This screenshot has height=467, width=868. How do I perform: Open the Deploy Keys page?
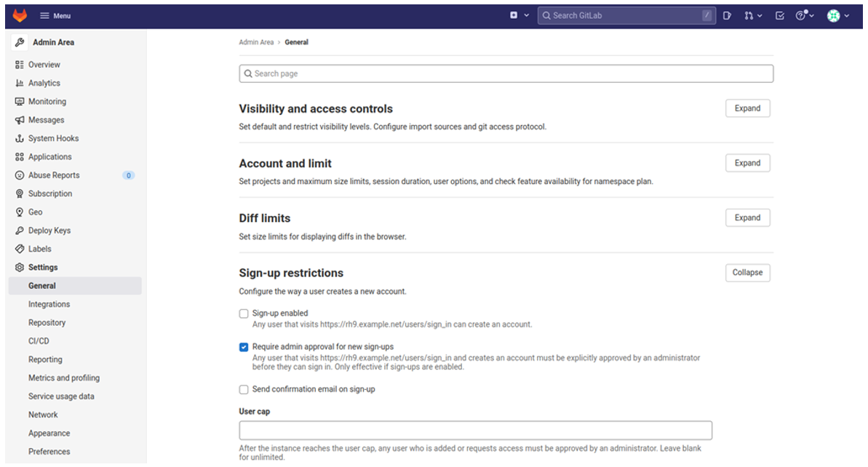point(51,230)
